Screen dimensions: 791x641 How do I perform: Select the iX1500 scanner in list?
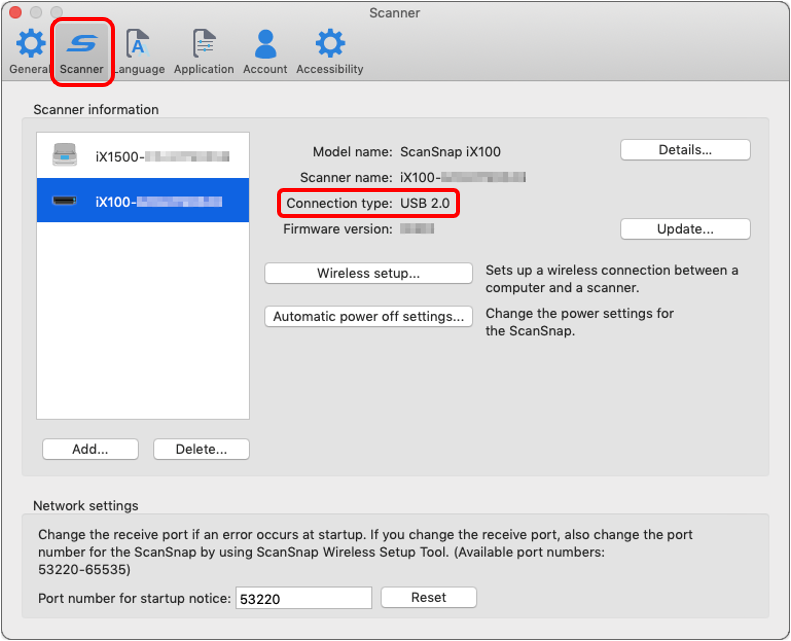[x=143, y=156]
